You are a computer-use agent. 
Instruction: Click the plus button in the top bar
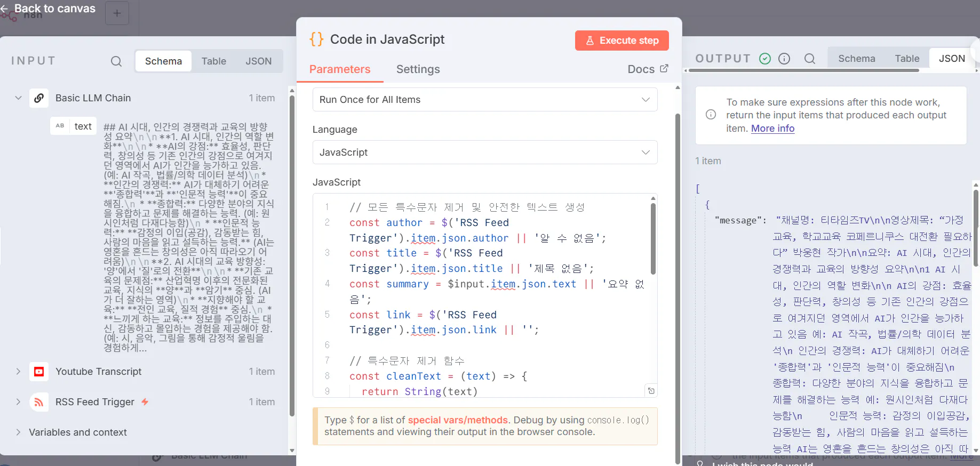(x=117, y=13)
